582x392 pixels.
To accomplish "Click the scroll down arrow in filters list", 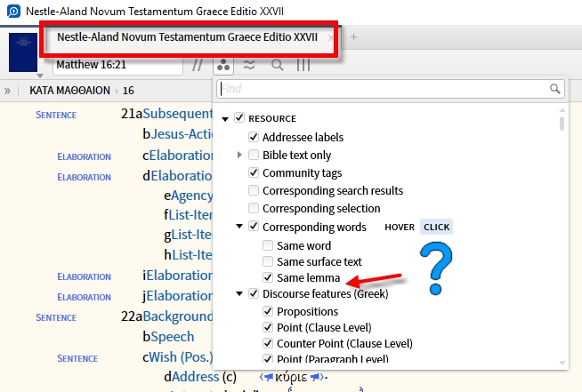I will 562,363.
